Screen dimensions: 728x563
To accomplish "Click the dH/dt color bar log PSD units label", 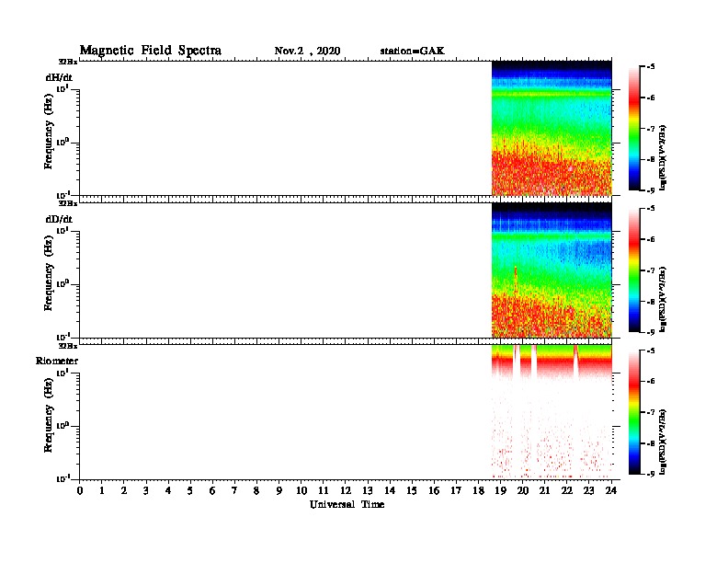I will coord(663,157).
